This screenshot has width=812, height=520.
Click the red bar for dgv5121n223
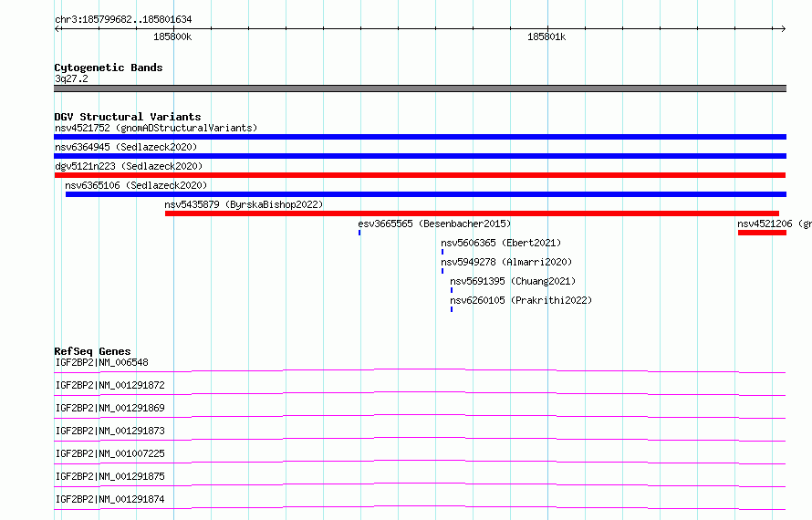(x=420, y=175)
